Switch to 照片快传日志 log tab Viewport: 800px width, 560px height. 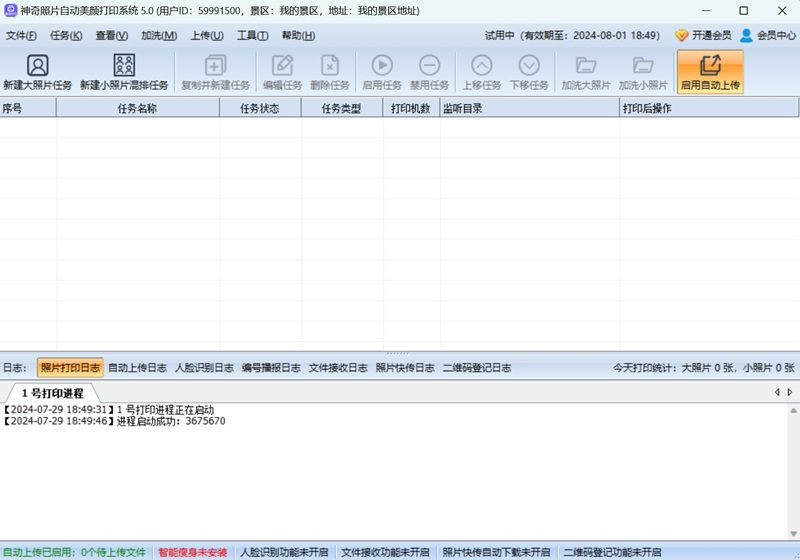tap(405, 368)
